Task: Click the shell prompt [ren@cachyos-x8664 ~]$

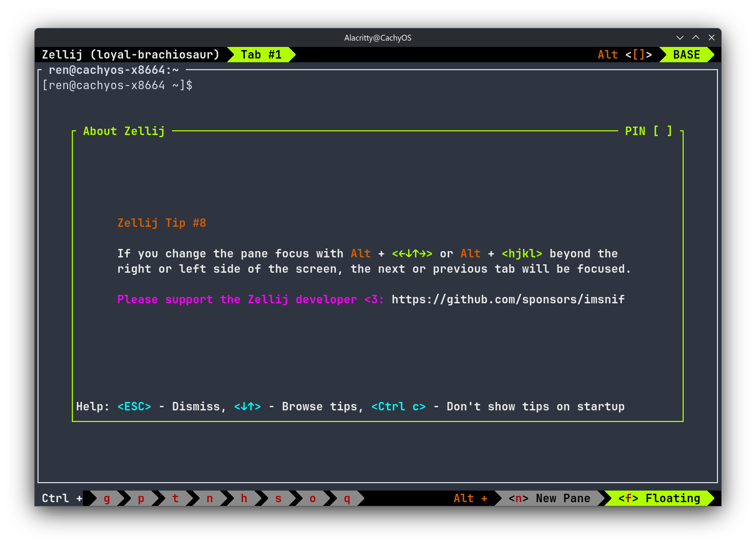Action: point(117,85)
